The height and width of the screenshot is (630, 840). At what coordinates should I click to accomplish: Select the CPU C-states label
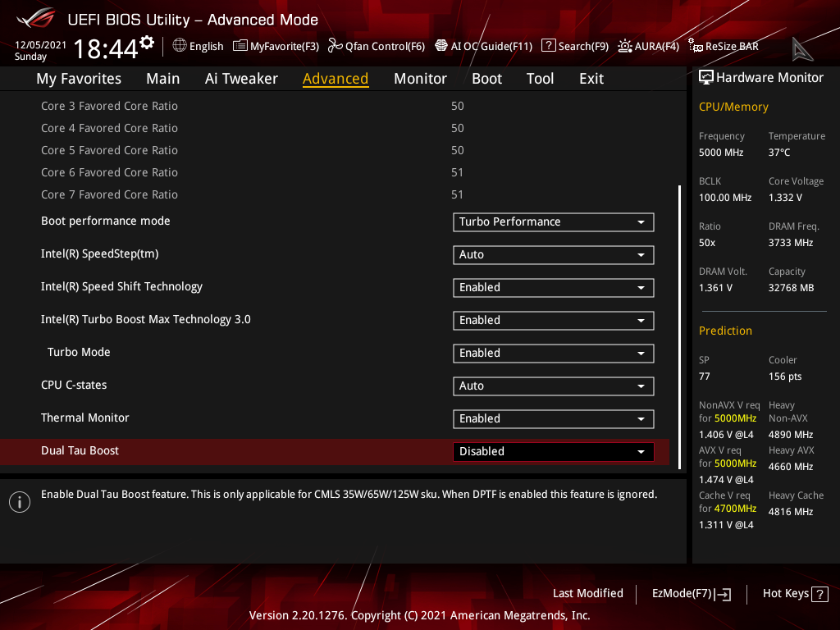coord(74,386)
